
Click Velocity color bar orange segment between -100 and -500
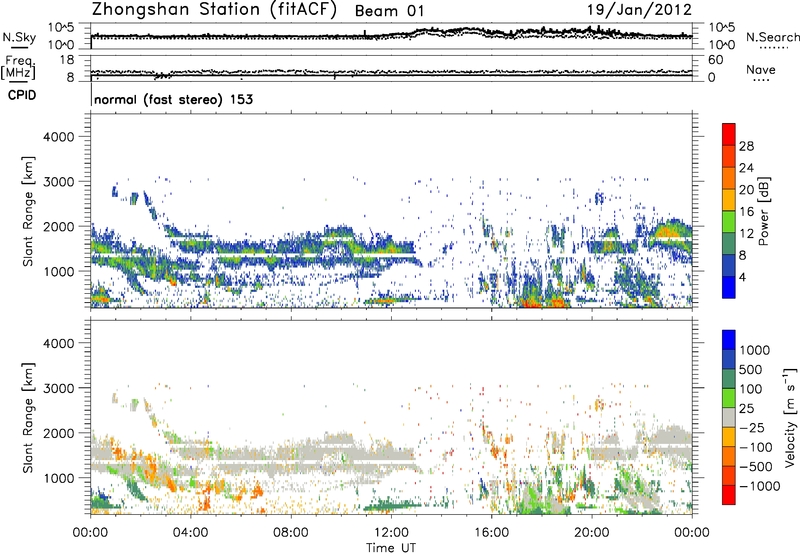click(x=729, y=456)
